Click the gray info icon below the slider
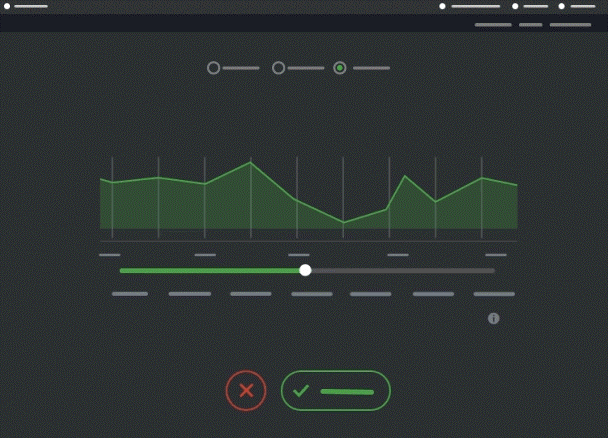 pyautogui.click(x=493, y=318)
